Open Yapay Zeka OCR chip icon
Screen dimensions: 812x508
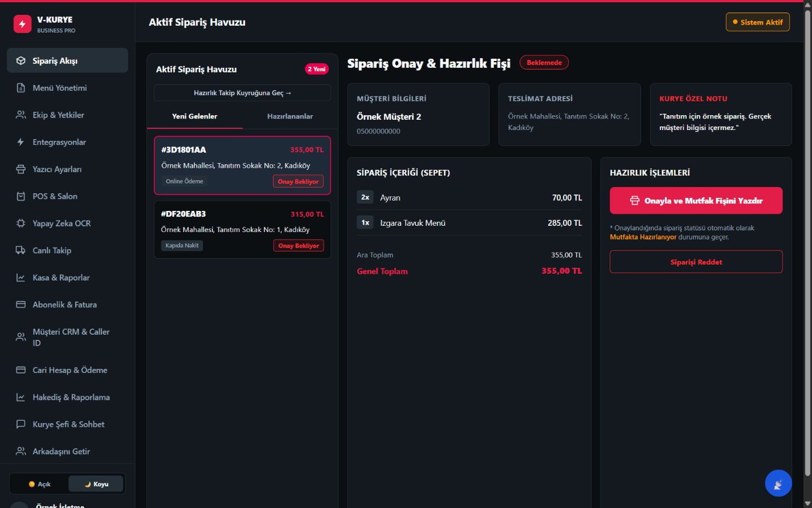click(x=21, y=223)
